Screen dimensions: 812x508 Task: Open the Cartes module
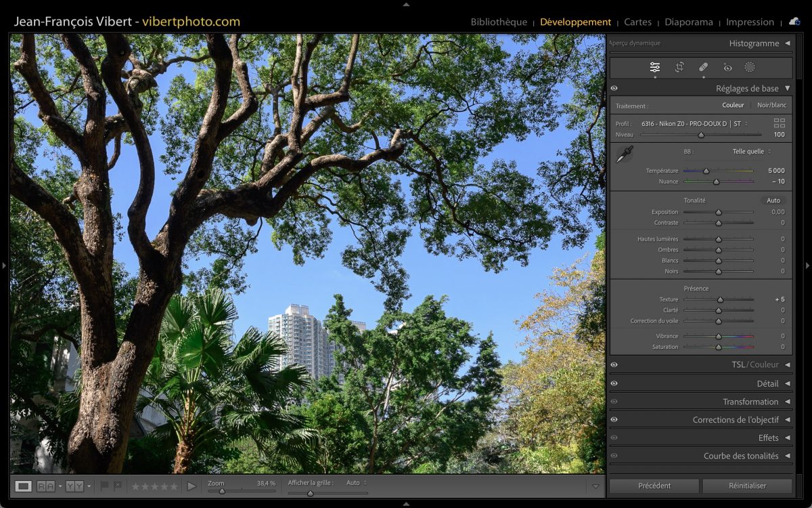tap(637, 22)
